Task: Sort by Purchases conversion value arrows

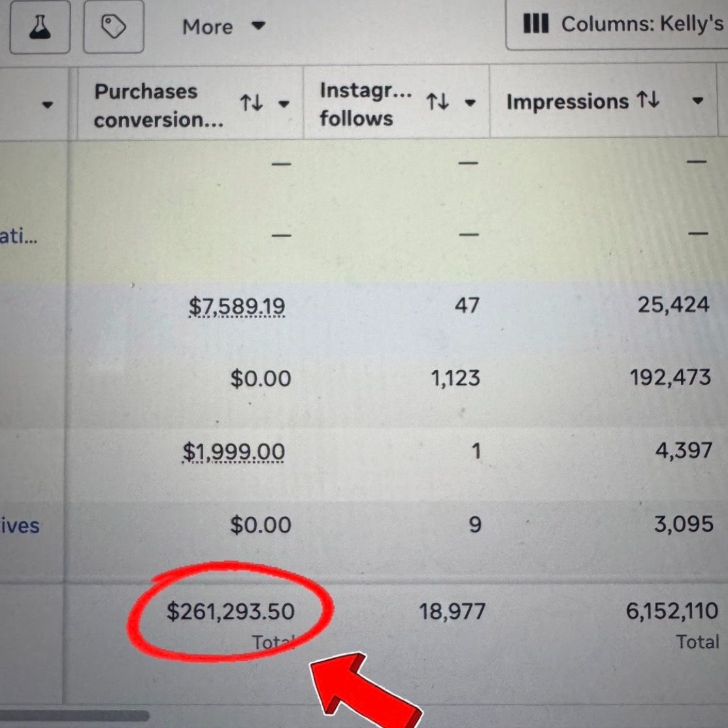Action: pyautogui.click(x=251, y=103)
